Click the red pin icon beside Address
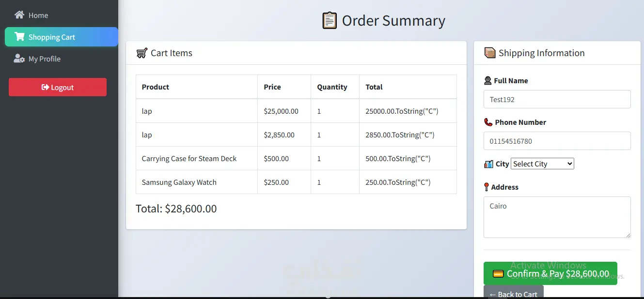The image size is (644, 299). click(x=487, y=187)
